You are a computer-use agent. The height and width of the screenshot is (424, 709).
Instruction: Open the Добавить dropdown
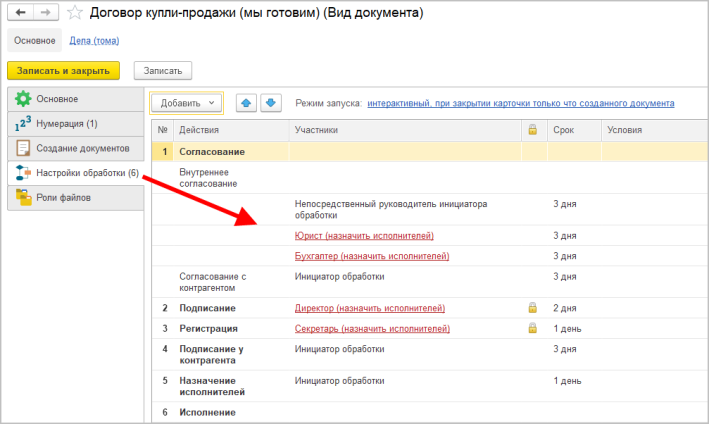186,103
